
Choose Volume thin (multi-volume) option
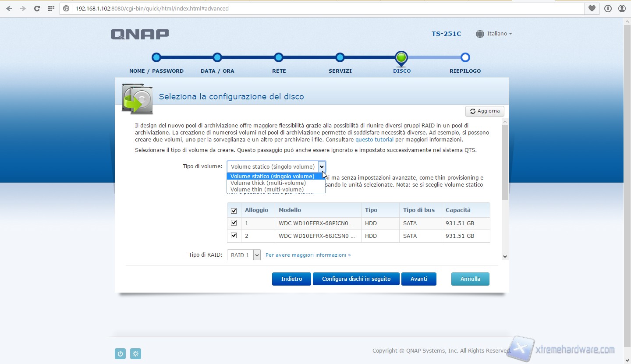[x=267, y=190]
